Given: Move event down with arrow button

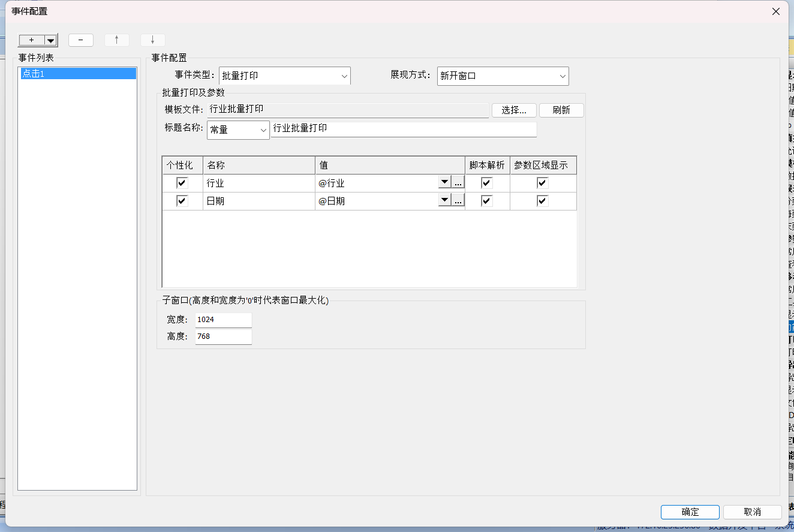Looking at the screenshot, I should (x=153, y=40).
